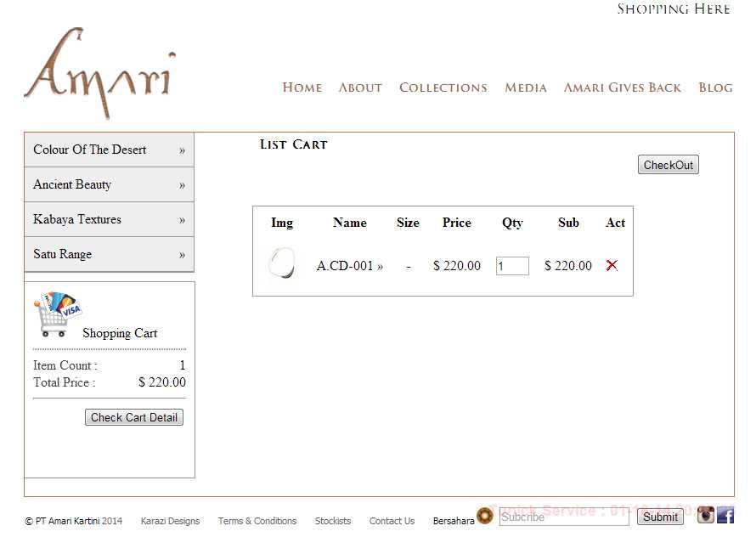Click the Item Count label
756x537 pixels.
[65, 365]
